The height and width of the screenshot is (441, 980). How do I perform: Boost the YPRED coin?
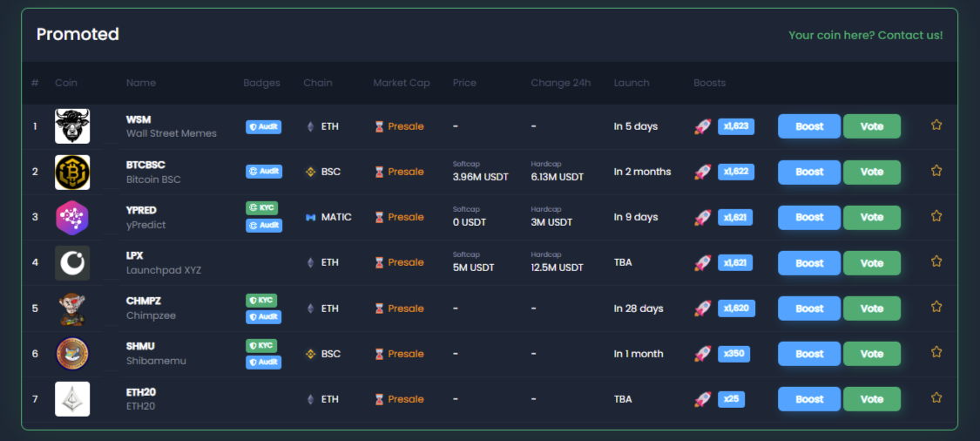(x=809, y=218)
